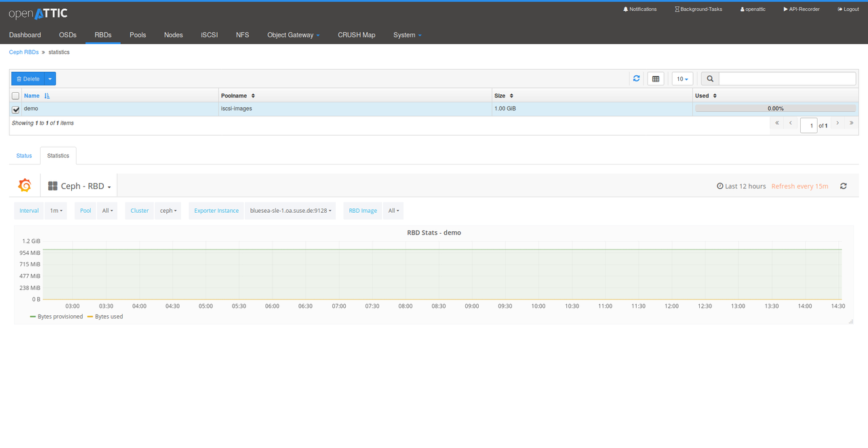Open the RBD Image All dropdown

393,211
